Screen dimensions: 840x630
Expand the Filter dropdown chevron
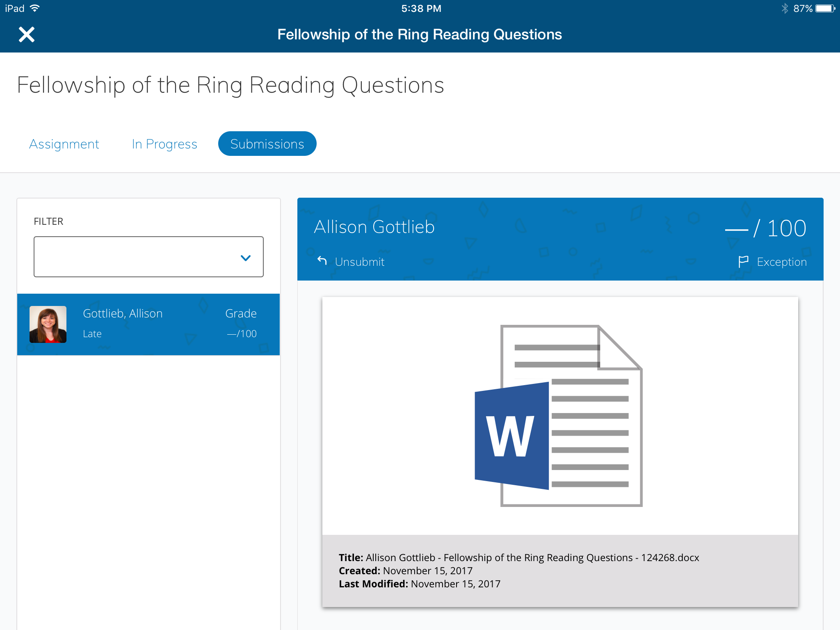(x=245, y=258)
